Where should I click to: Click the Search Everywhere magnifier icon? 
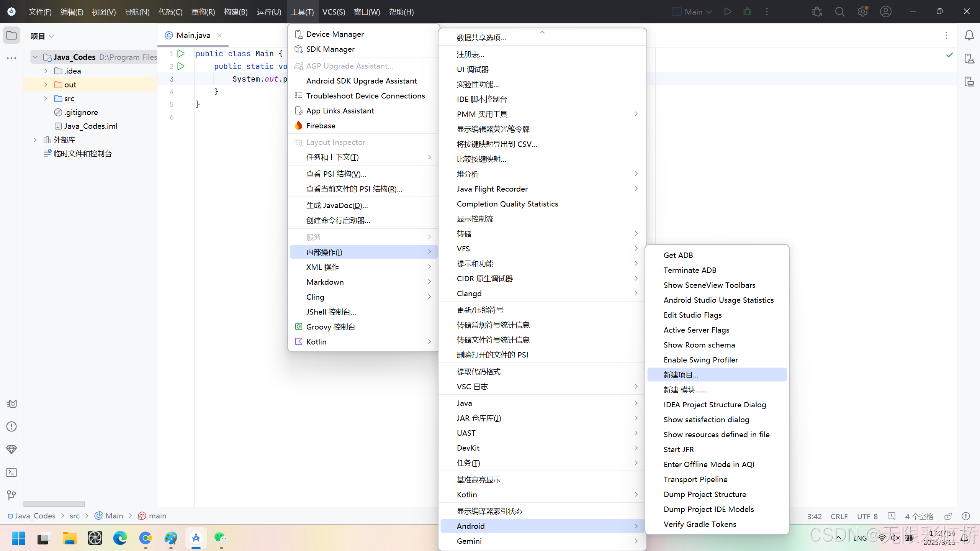(x=839, y=11)
